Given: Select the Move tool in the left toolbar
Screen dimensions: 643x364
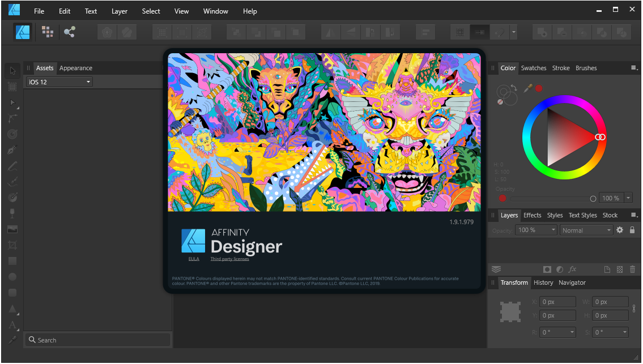Looking at the screenshot, I should click(12, 70).
